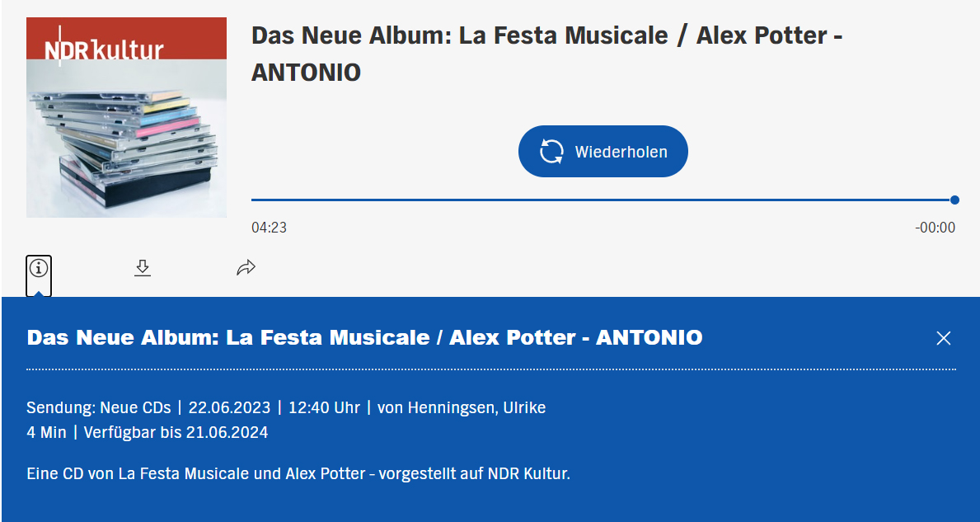Click the playback progress handle at the end

pos(954,200)
